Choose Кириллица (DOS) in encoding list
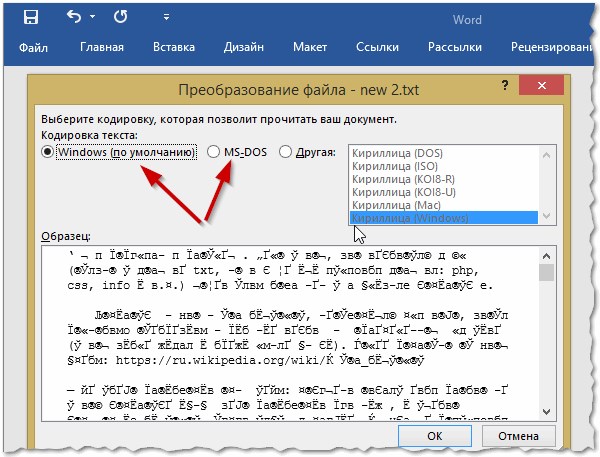 tap(444, 153)
